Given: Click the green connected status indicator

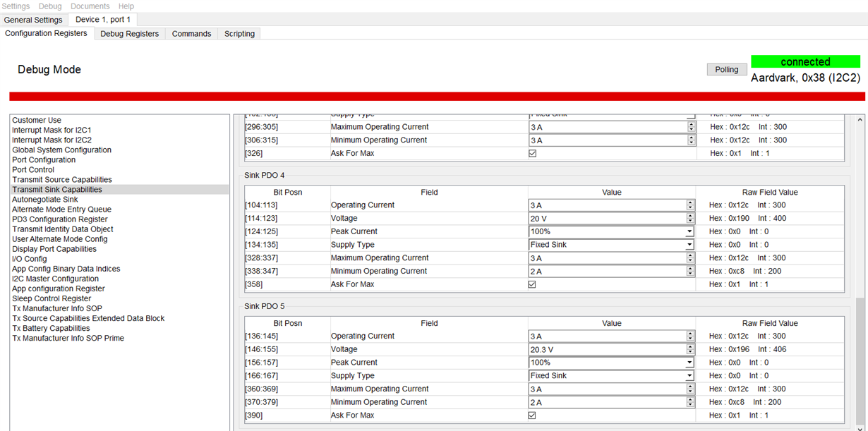Looking at the screenshot, I should coord(805,61).
